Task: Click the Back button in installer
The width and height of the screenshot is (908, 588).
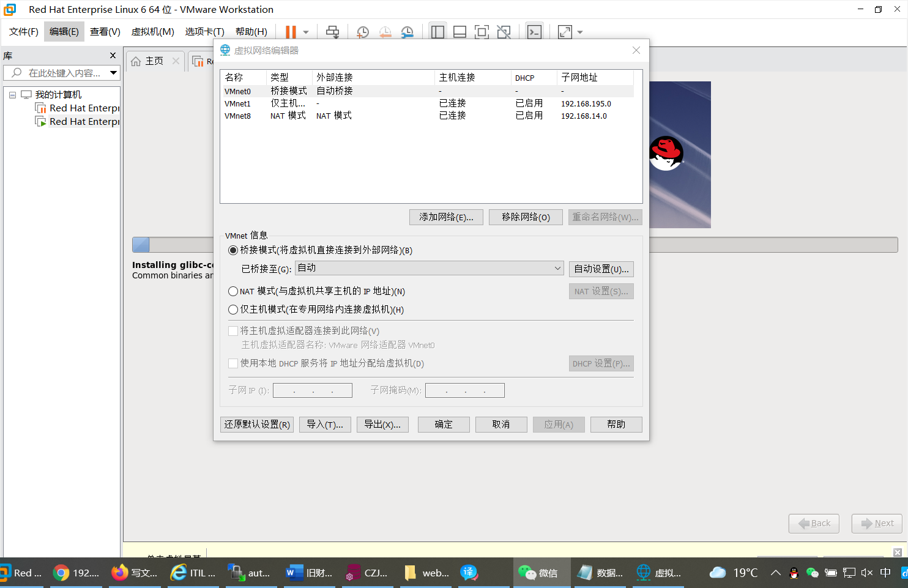Action: coord(814,524)
